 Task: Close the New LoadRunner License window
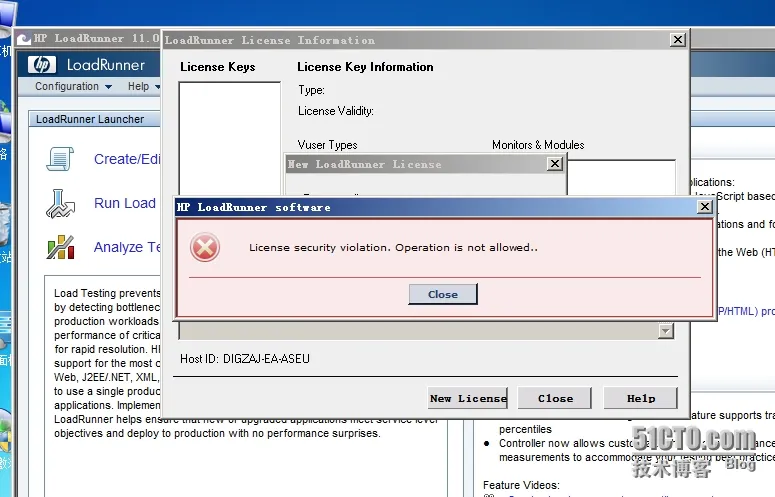[555, 164]
